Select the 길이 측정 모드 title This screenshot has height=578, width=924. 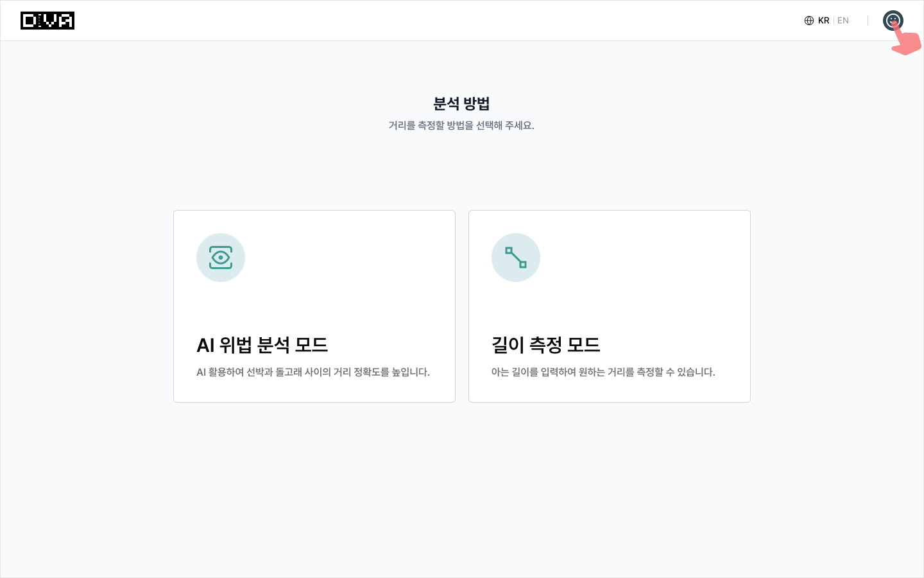[x=545, y=345]
